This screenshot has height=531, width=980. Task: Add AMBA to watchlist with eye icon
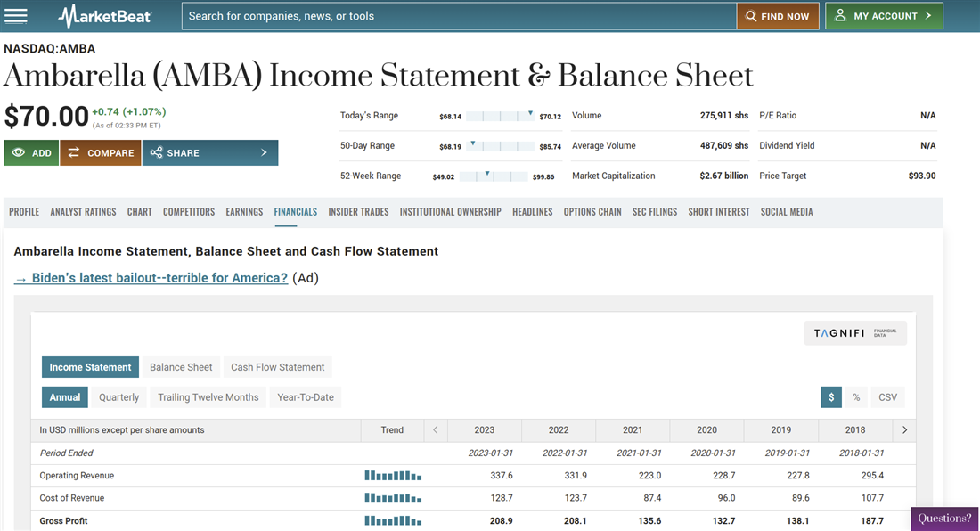(x=31, y=153)
